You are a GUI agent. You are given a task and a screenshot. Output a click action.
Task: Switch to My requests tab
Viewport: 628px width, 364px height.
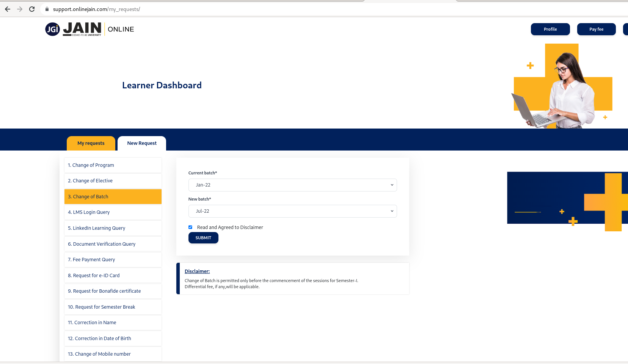point(91,143)
